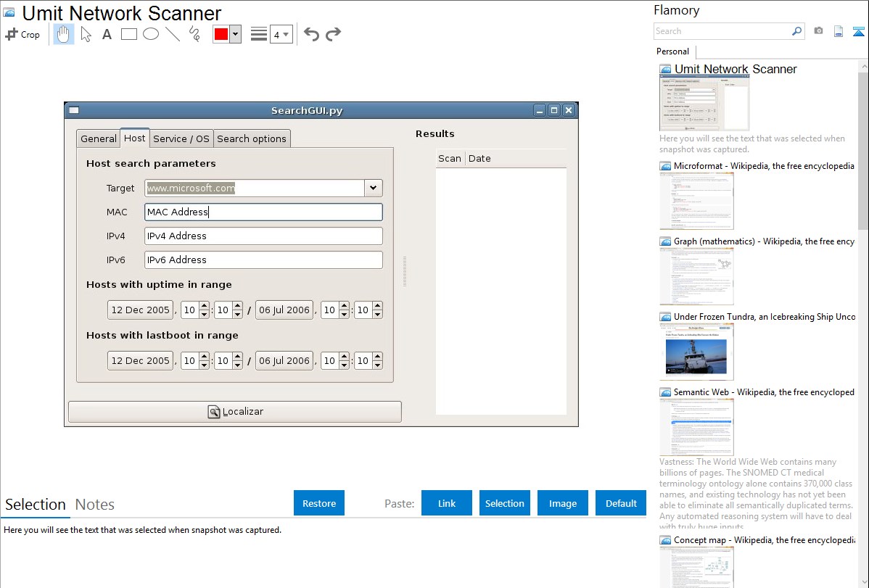Select the text annotation tool
Image resolution: width=869 pixels, height=588 pixels.
(107, 34)
